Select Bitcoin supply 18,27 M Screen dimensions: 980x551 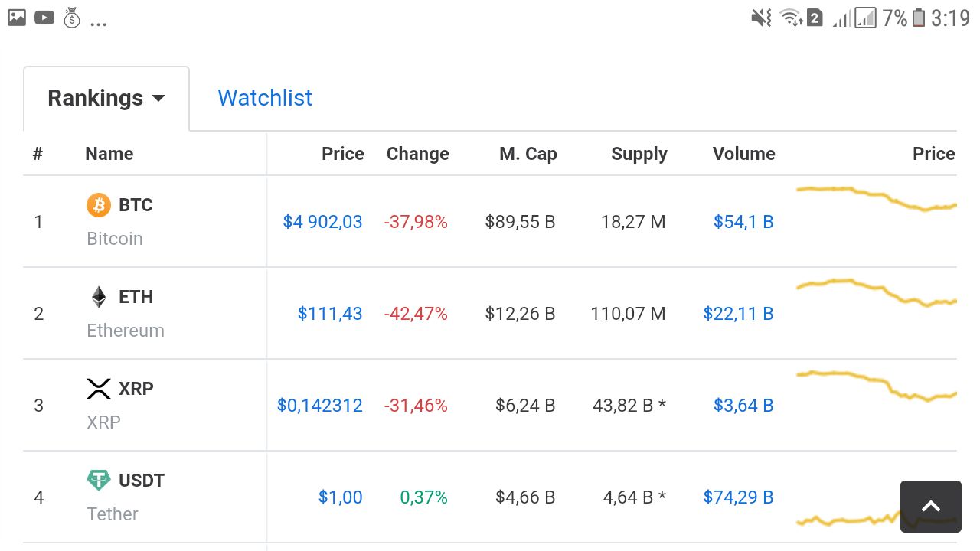(x=633, y=222)
